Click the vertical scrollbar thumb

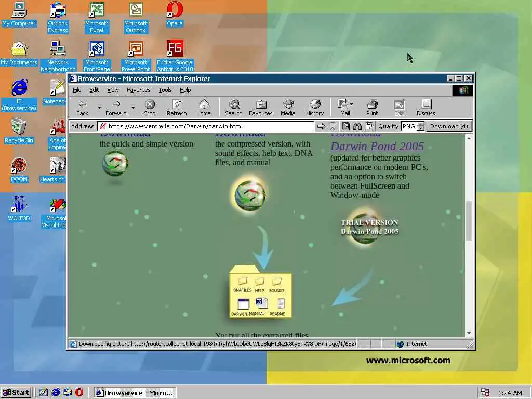pyautogui.click(x=469, y=220)
